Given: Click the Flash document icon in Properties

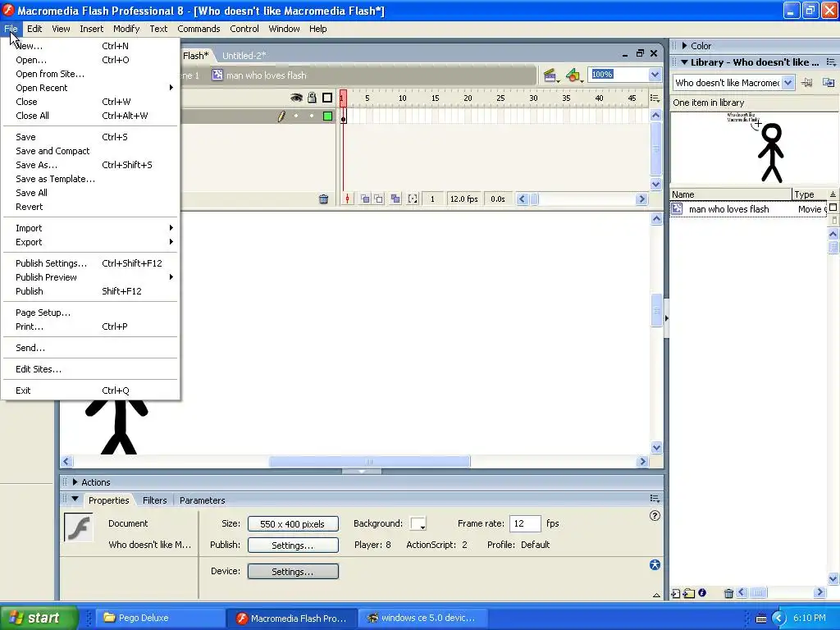Looking at the screenshot, I should pyautogui.click(x=79, y=527).
